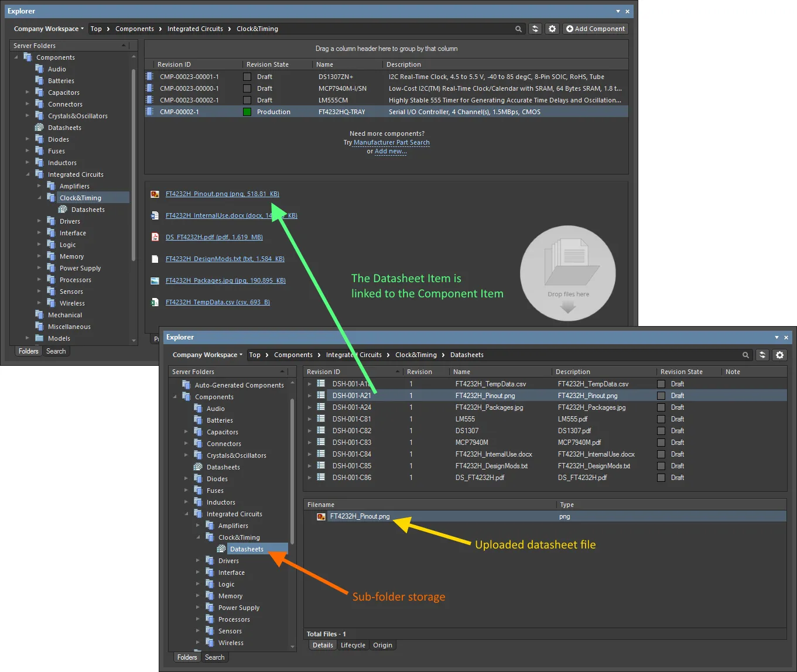797x672 pixels.
Task: Click the green Production state box
Action: (247, 112)
